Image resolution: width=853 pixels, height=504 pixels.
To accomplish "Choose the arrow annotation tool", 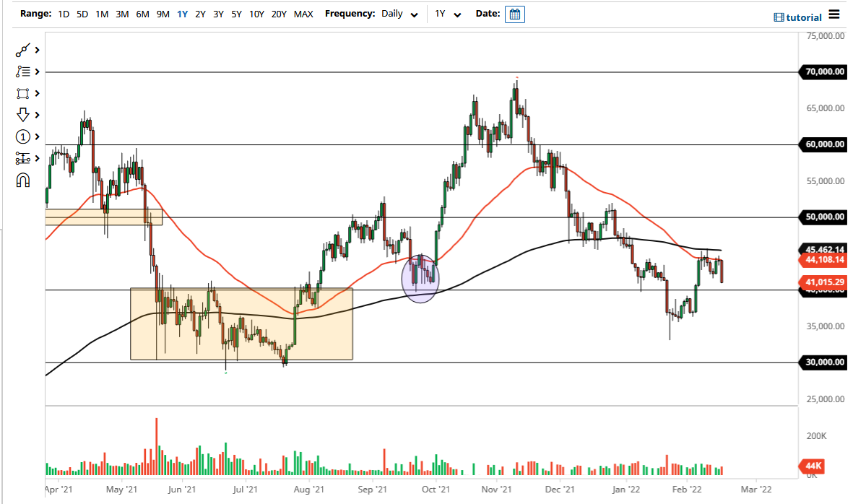I will click(x=22, y=115).
